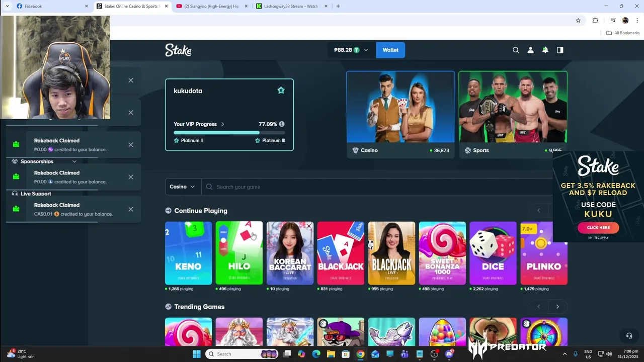
Task: Open Microsoft Store from taskbar
Action: coord(346,354)
